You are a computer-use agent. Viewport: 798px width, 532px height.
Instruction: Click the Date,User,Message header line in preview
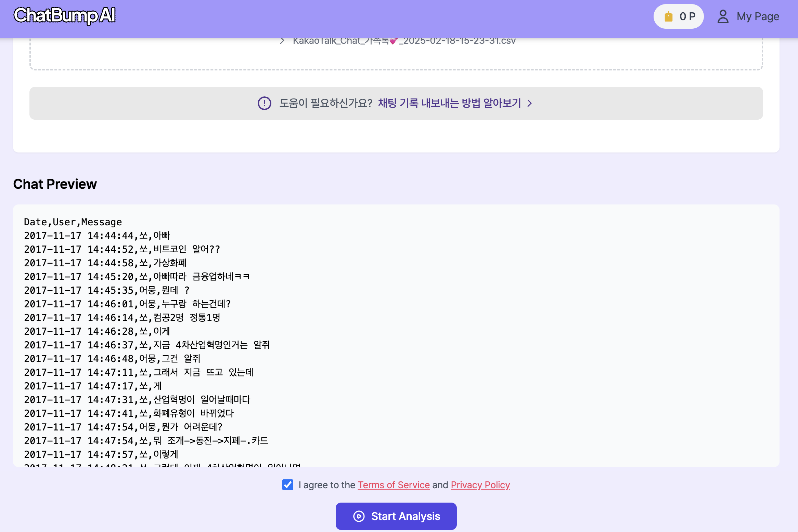[73, 222]
